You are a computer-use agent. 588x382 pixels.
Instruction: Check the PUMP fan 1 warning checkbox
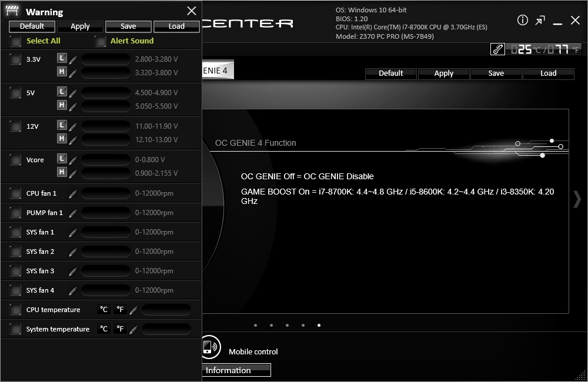[x=15, y=213]
